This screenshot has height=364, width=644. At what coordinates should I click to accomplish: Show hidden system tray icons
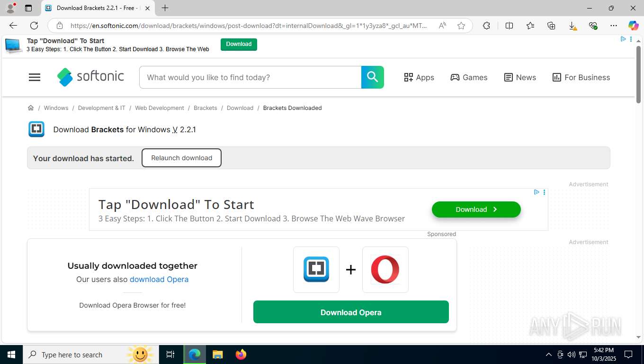(x=549, y=355)
